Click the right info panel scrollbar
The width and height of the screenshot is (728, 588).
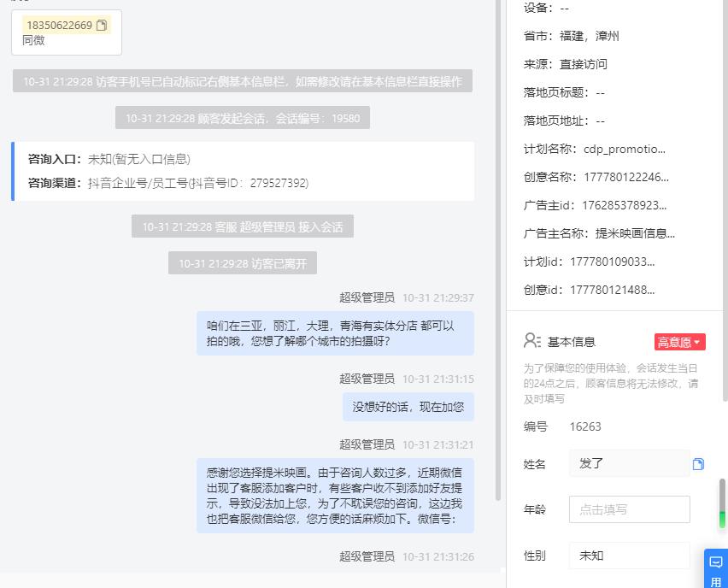pyautogui.click(x=725, y=200)
